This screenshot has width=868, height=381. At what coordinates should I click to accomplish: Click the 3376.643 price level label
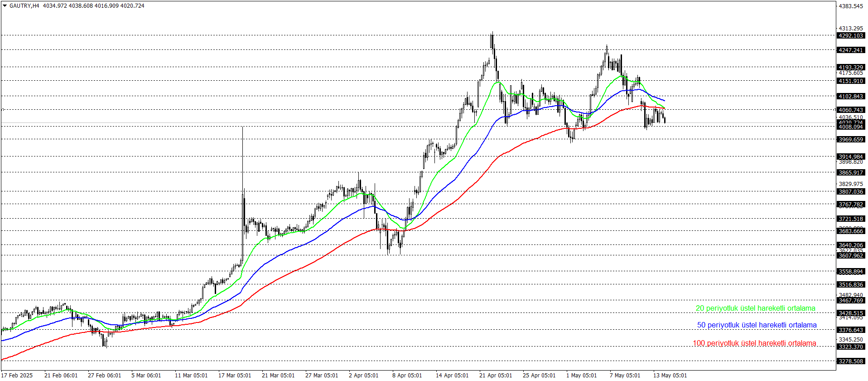851,330
